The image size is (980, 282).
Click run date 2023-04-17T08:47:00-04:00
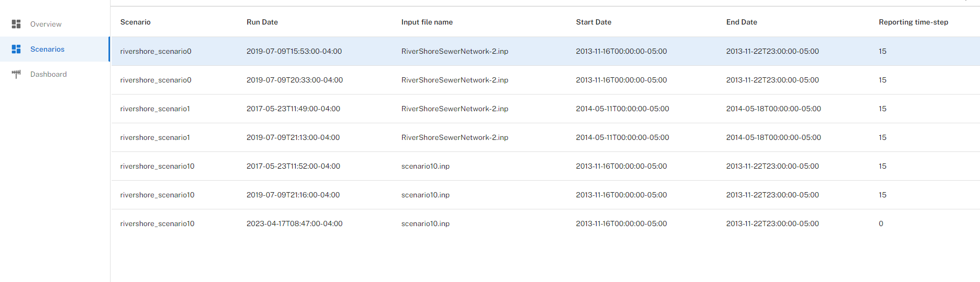[295, 224]
